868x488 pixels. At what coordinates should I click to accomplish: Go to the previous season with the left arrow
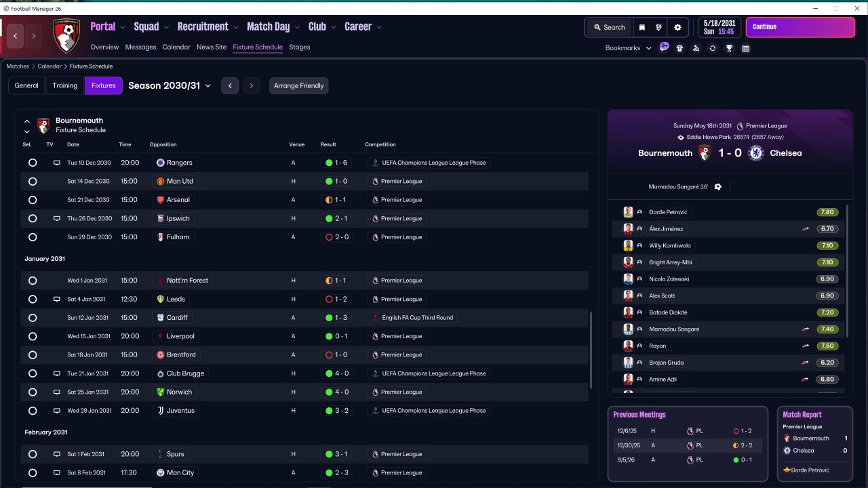[x=230, y=86]
